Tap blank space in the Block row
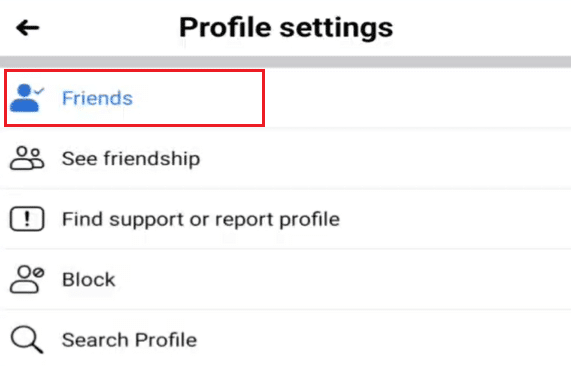Image resolution: width=571 pixels, height=366 pixels. (342, 280)
